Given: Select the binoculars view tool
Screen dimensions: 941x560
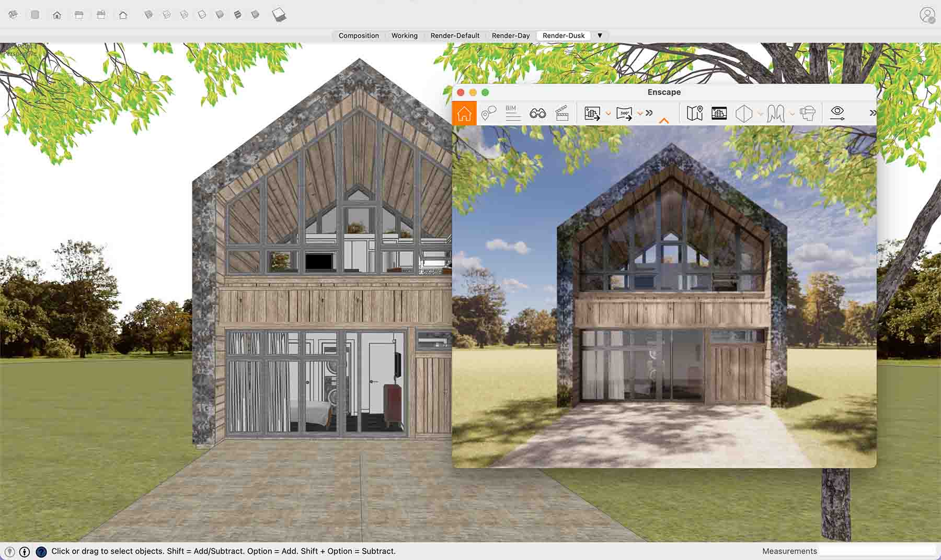Looking at the screenshot, I should (538, 113).
